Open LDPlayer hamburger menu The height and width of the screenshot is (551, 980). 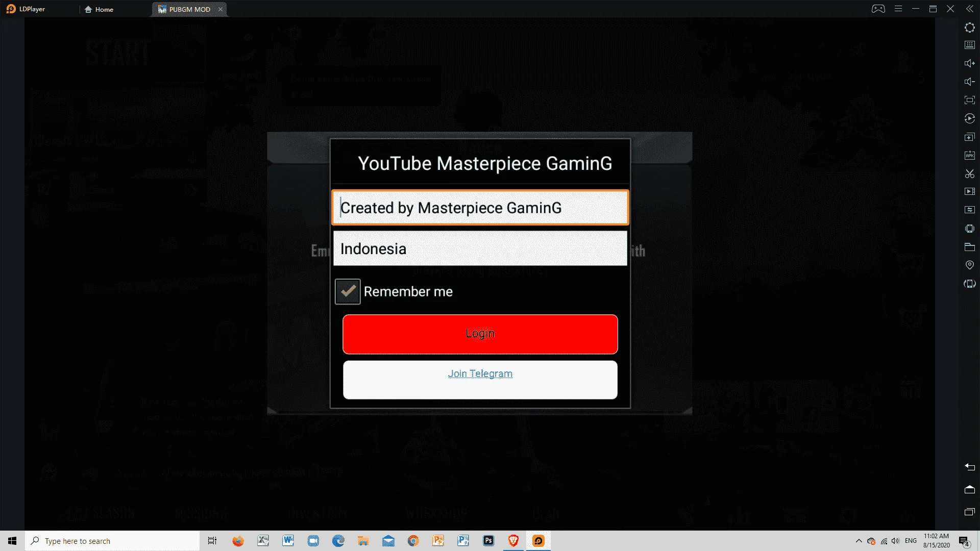click(898, 9)
